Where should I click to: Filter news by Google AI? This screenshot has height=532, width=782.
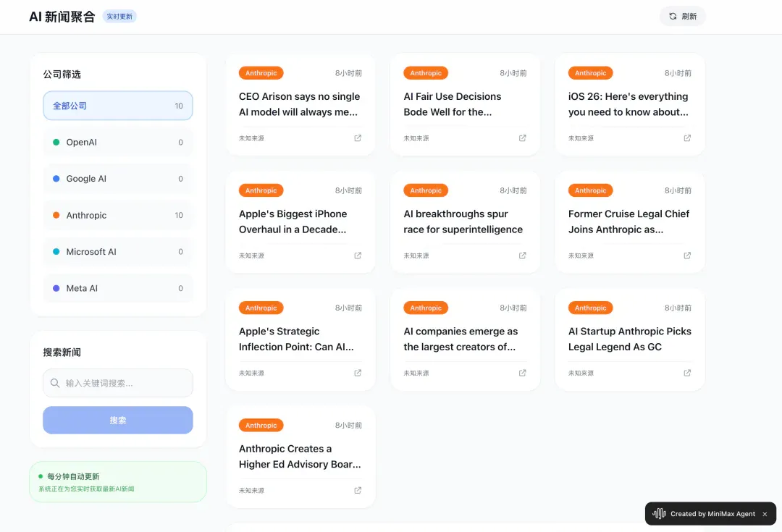[x=118, y=179]
